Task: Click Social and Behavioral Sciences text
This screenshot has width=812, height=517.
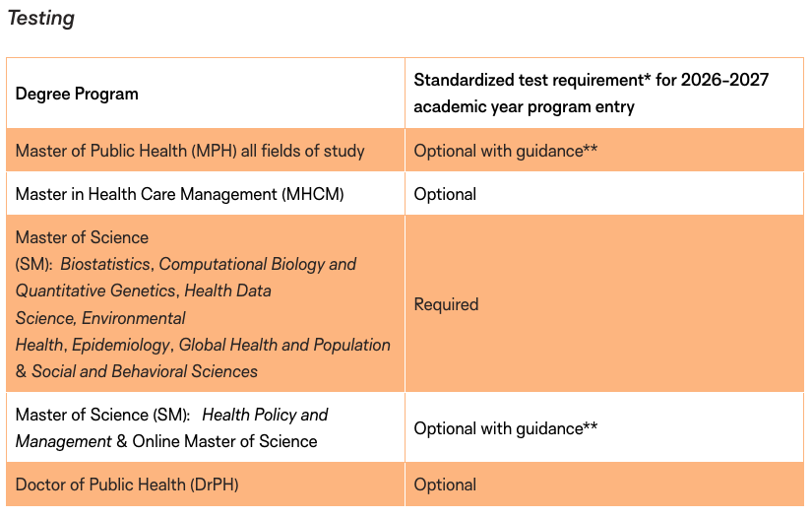Action: (145, 371)
